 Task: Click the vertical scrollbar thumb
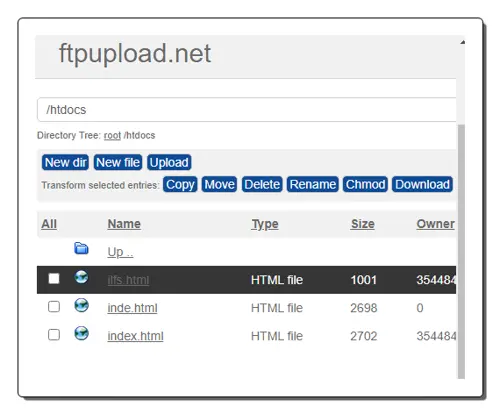coord(461,251)
